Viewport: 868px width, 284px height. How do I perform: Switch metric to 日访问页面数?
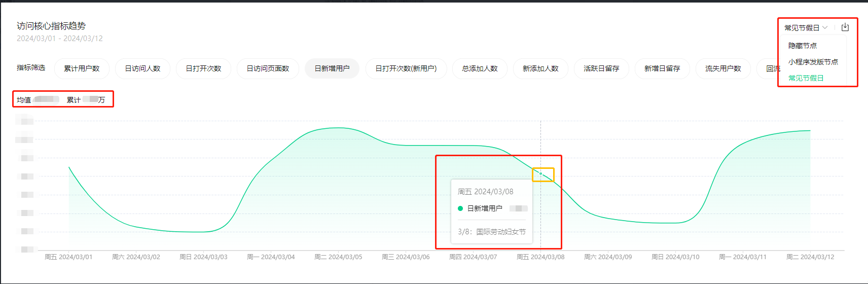[x=268, y=68]
